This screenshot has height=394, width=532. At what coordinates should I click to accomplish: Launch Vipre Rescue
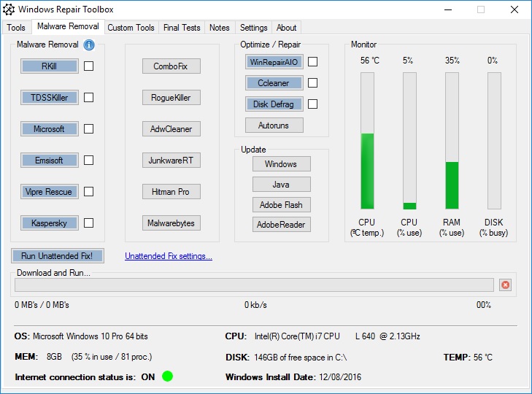[50, 191]
